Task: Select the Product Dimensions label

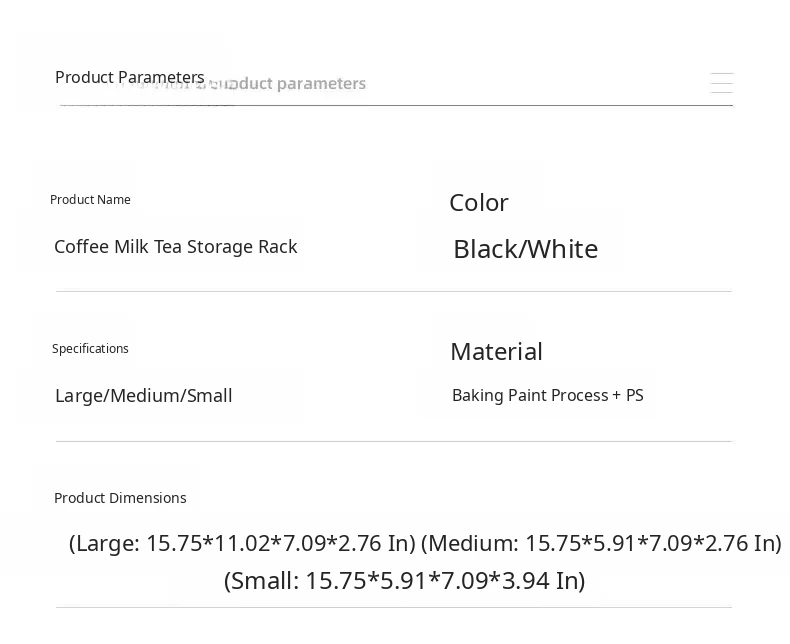Action: [x=120, y=498]
